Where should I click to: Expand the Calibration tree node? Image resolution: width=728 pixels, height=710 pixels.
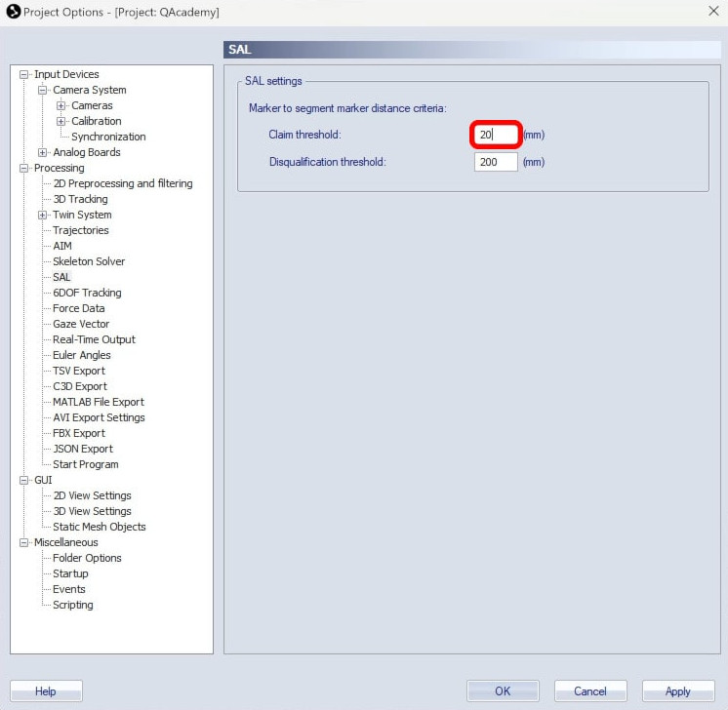click(61, 121)
